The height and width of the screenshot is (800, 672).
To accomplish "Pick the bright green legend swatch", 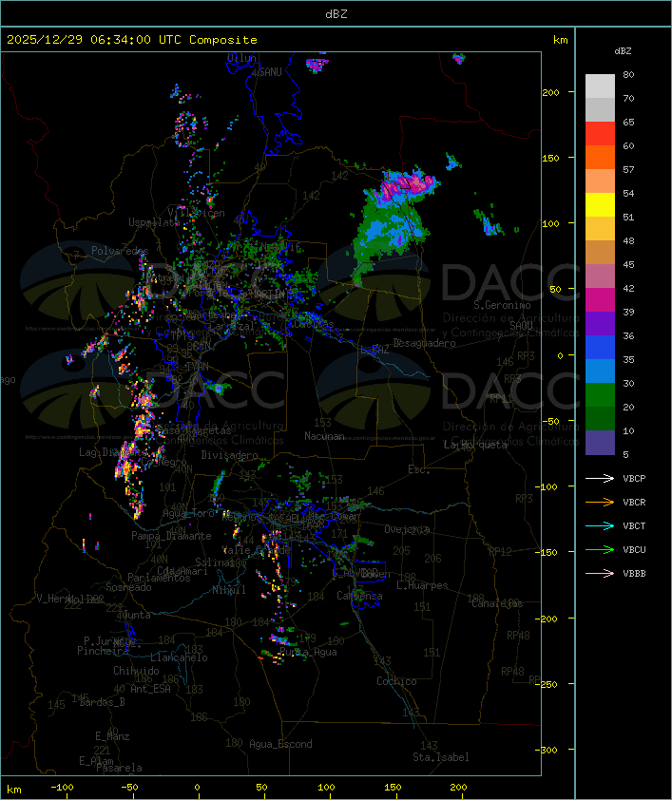I will 600,395.
